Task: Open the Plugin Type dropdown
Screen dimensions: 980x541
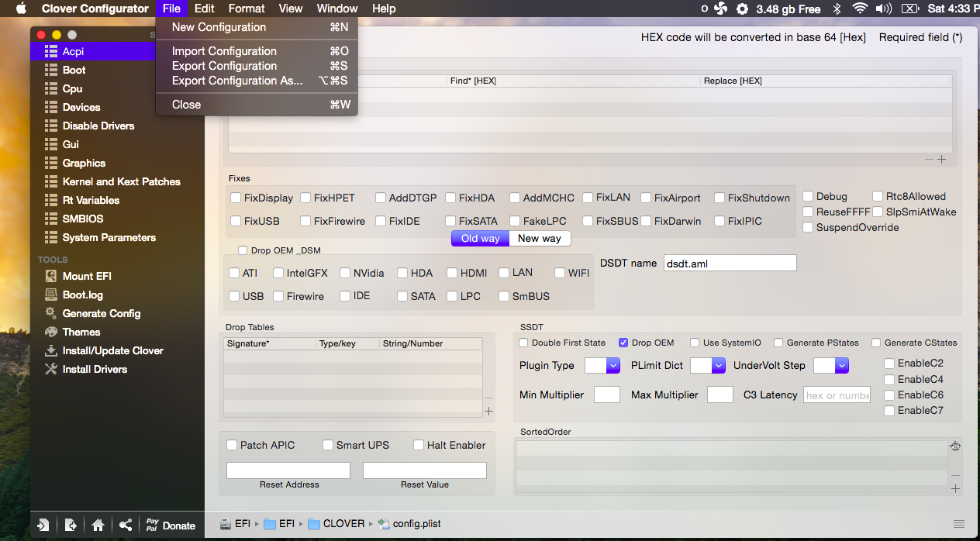Action: (602, 365)
